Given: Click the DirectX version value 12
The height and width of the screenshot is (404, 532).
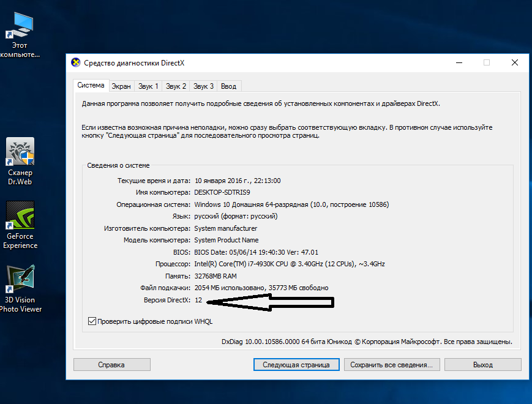Looking at the screenshot, I should tap(198, 300).
